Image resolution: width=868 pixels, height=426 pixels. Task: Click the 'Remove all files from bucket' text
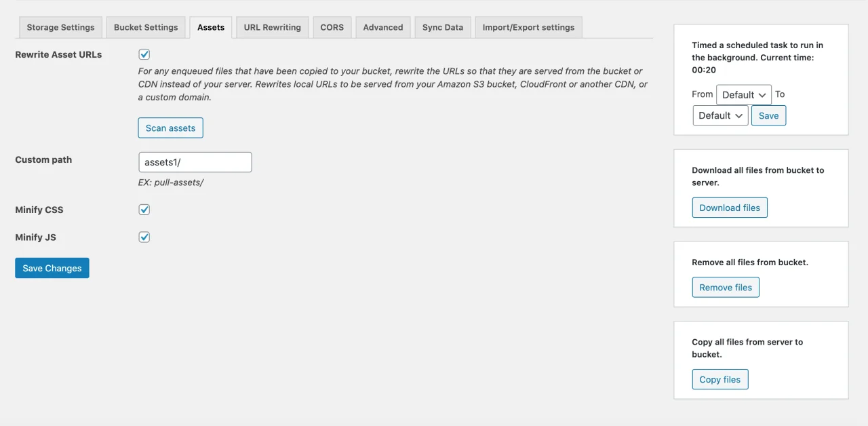point(750,262)
